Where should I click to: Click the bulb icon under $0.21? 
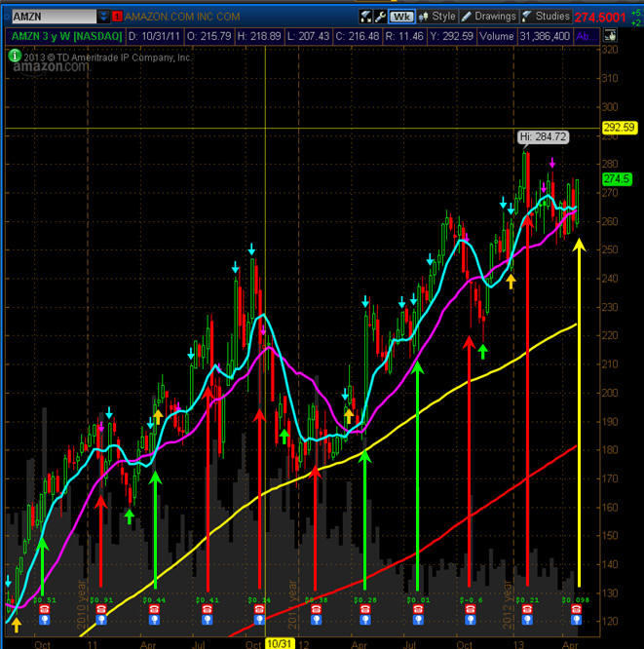(x=527, y=620)
